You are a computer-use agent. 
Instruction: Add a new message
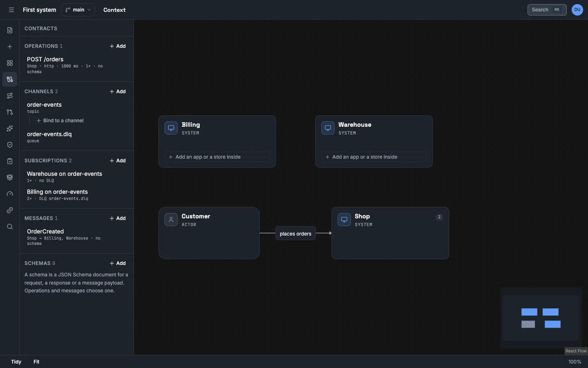pyautogui.click(x=118, y=218)
